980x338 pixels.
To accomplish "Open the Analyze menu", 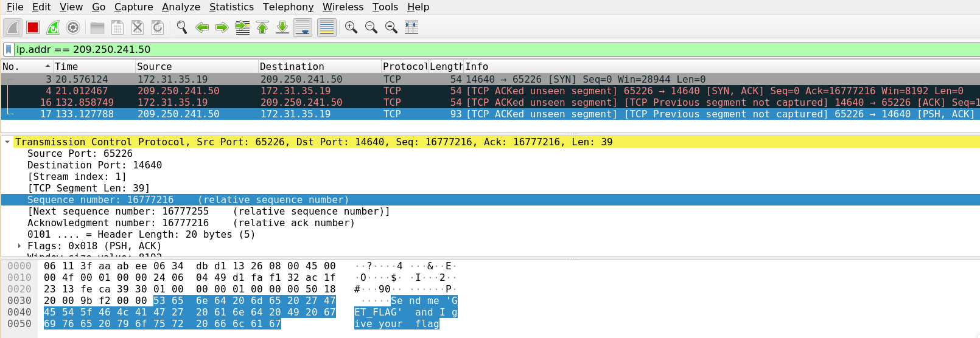I will pyautogui.click(x=181, y=7).
